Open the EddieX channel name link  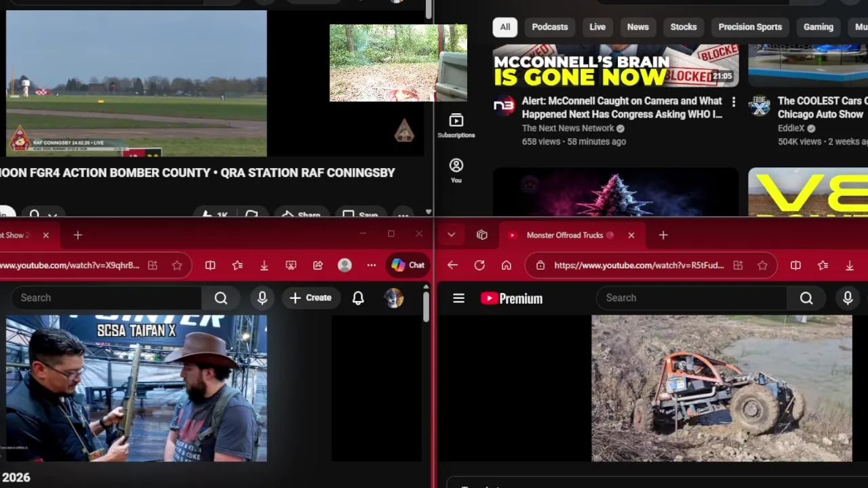pos(791,128)
